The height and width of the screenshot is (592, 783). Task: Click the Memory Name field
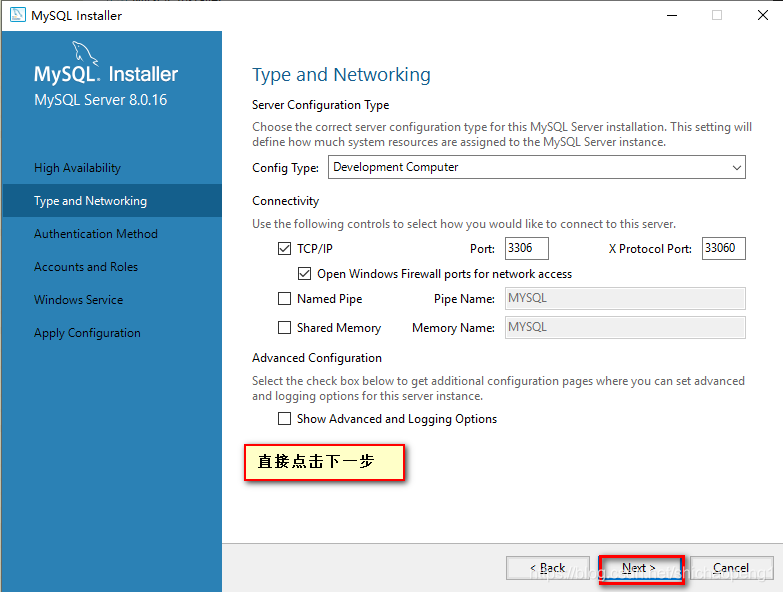tap(625, 327)
